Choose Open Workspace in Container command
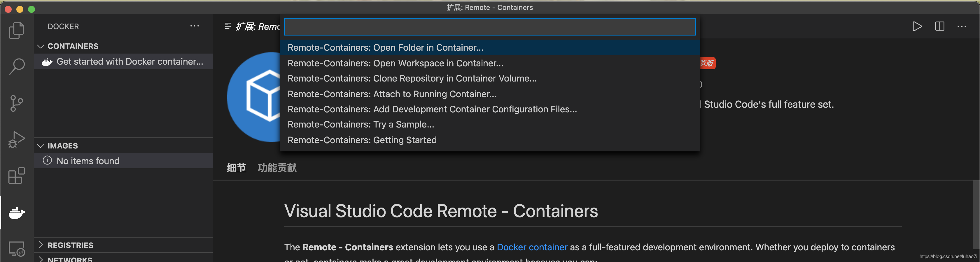 (x=490, y=63)
